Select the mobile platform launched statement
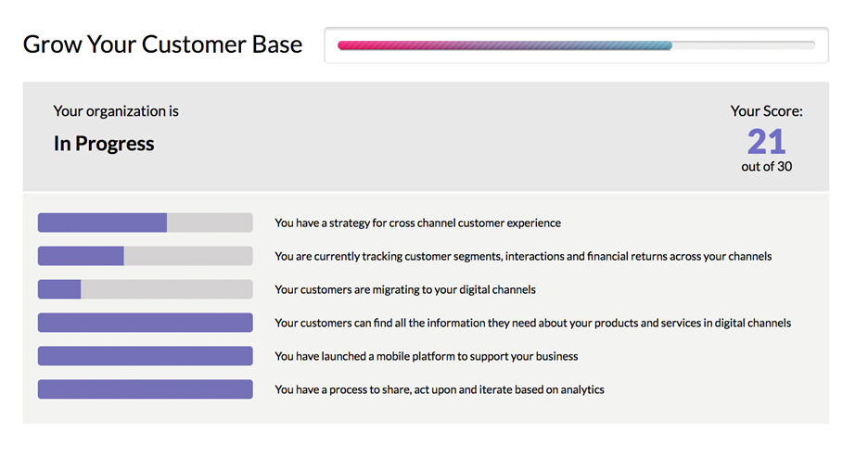 pyautogui.click(x=427, y=356)
